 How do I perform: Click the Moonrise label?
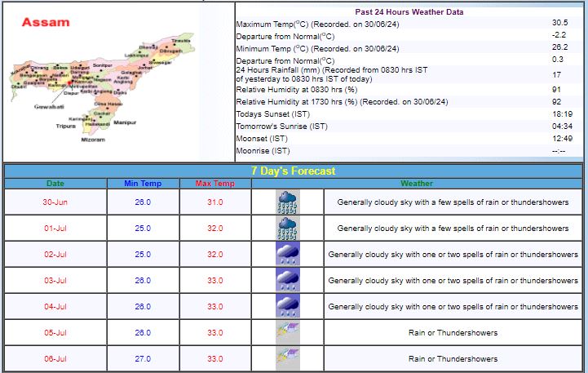263,151
